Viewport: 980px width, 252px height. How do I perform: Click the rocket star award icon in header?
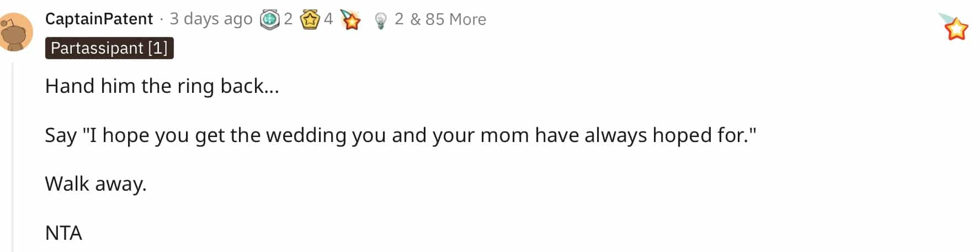(x=350, y=20)
